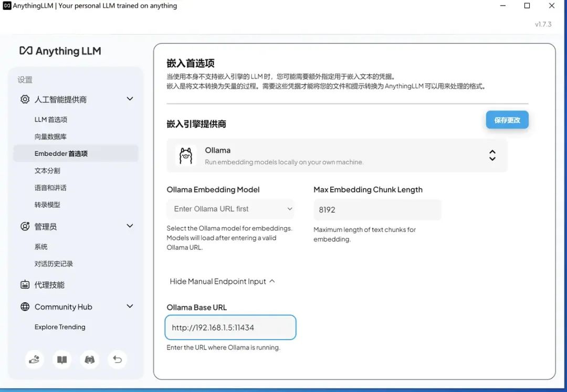
Task: Click the gear icon beside 人工智能提供商
Action: 25,99
